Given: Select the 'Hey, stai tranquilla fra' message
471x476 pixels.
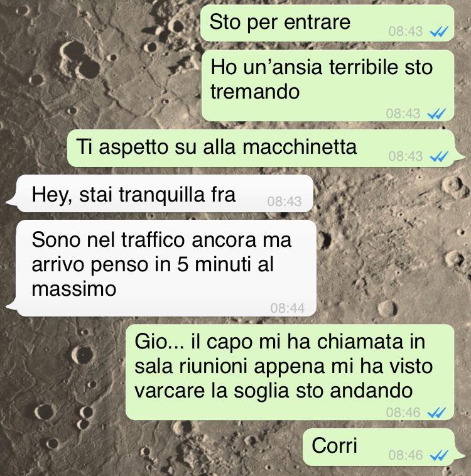Looking at the screenshot, I should (161, 193).
